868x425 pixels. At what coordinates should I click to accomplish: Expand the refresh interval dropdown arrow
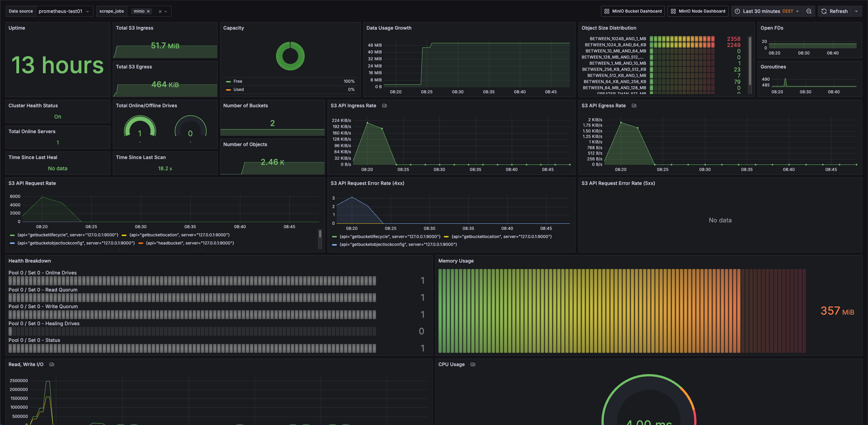point(856,11)
